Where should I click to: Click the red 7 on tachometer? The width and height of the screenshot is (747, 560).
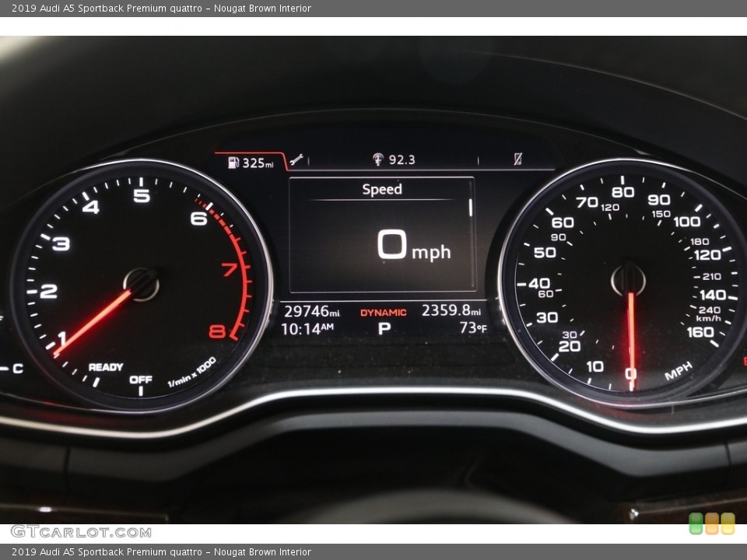click(x=230, y=270)
